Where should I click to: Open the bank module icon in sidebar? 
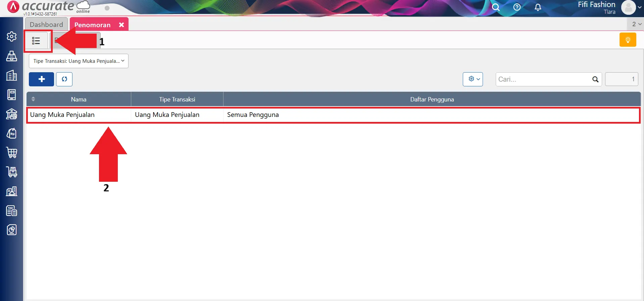tap(12, 114)
